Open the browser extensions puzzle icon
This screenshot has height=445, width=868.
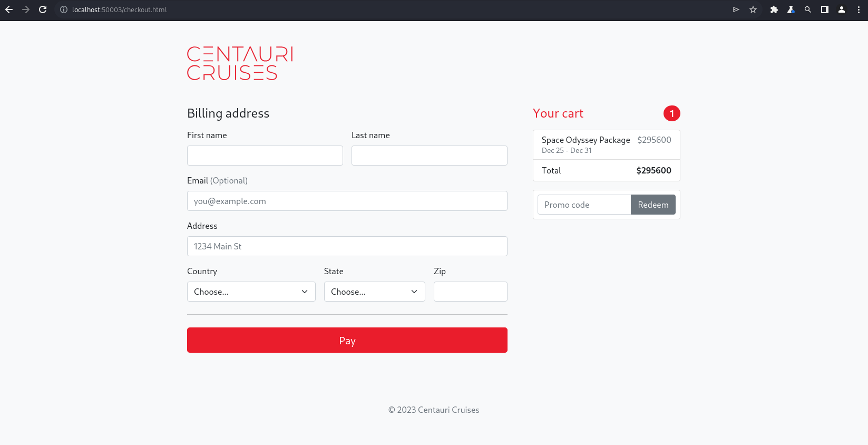pos(774,9)
